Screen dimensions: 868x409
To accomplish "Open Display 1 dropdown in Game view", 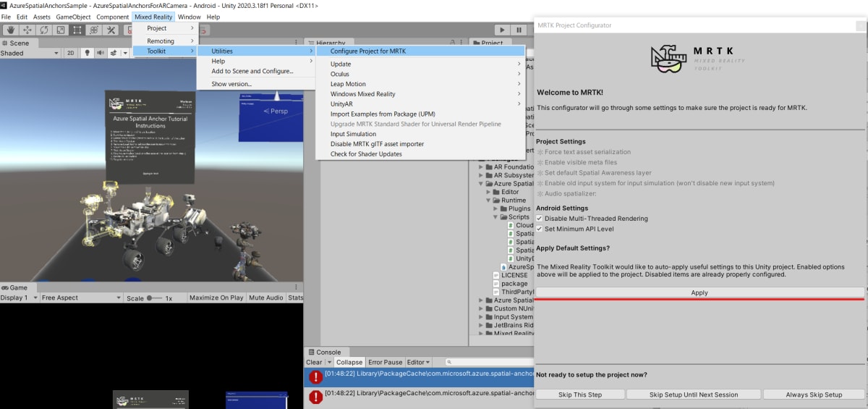I will (x=19, y=298).
